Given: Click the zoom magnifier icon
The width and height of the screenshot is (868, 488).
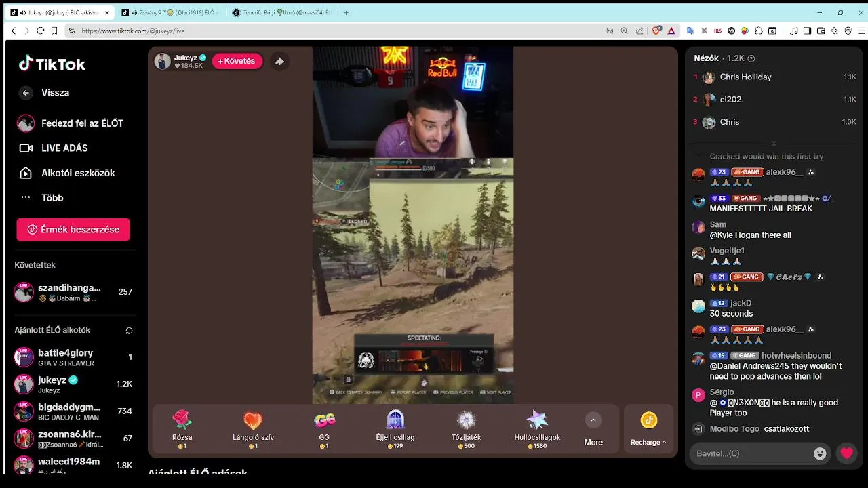Looking at the screenshot, I should (x=625, y=30).
